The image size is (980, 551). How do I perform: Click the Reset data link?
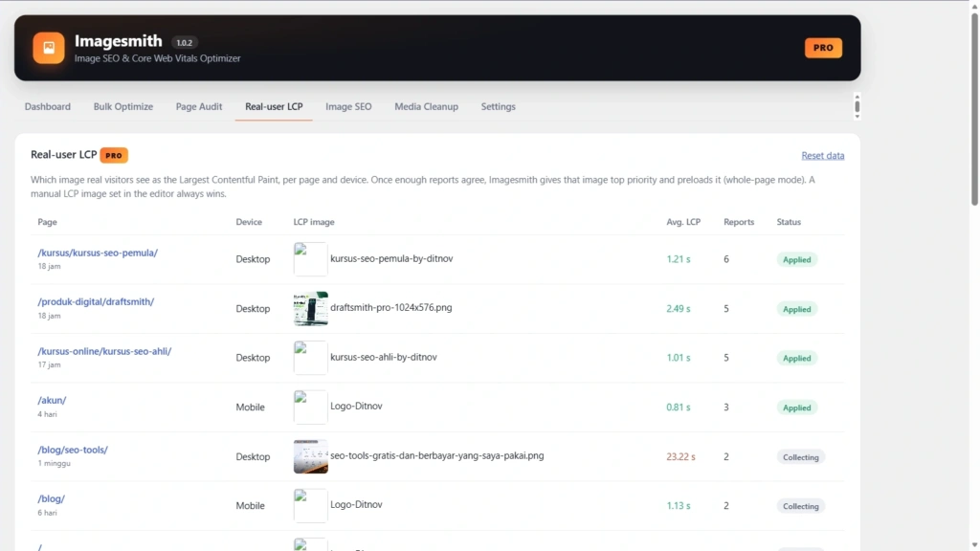(822, 156)
